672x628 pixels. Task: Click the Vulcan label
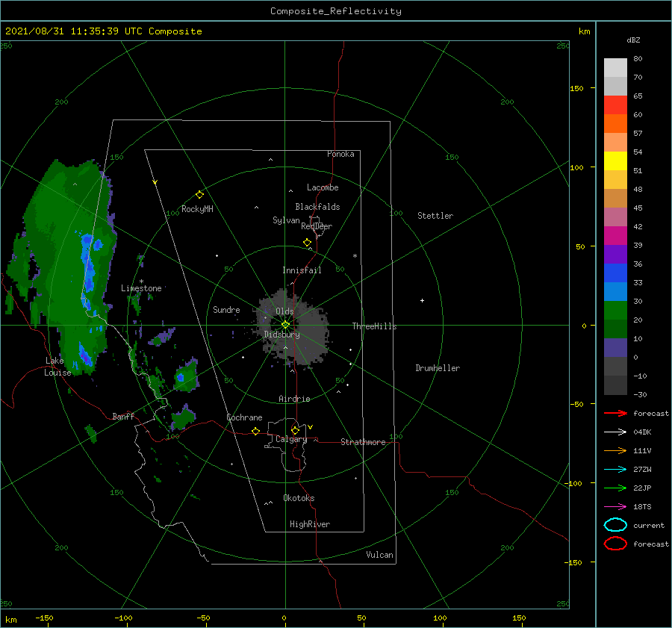[380, 555]
